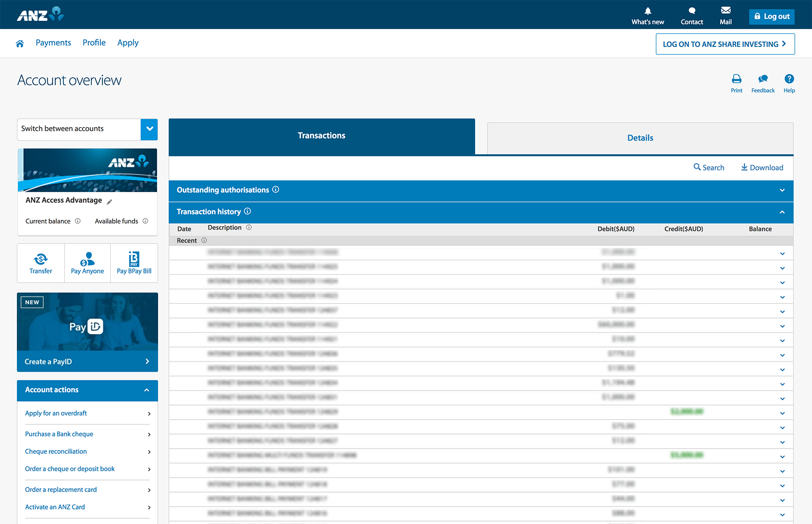Viewport: 812px width, 524px height.
Task: Rename account using the pencil edit icon
Action: point(109,202)
